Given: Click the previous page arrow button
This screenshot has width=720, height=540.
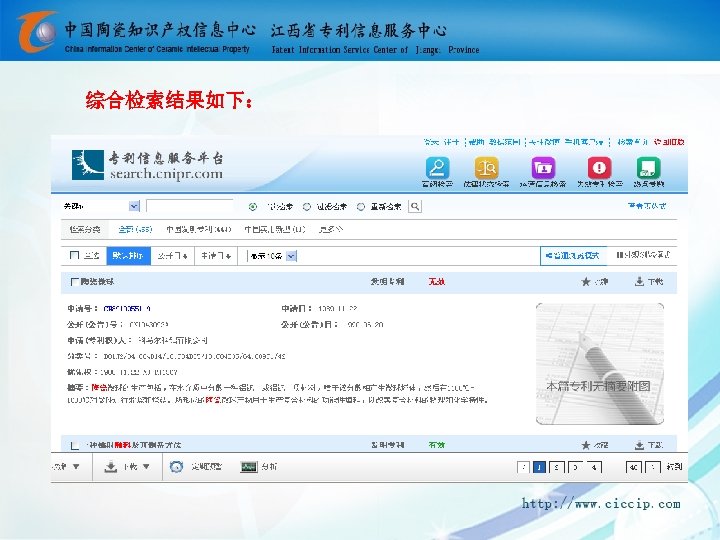Looking at the screenshot, I should click(x=523, y=467).
